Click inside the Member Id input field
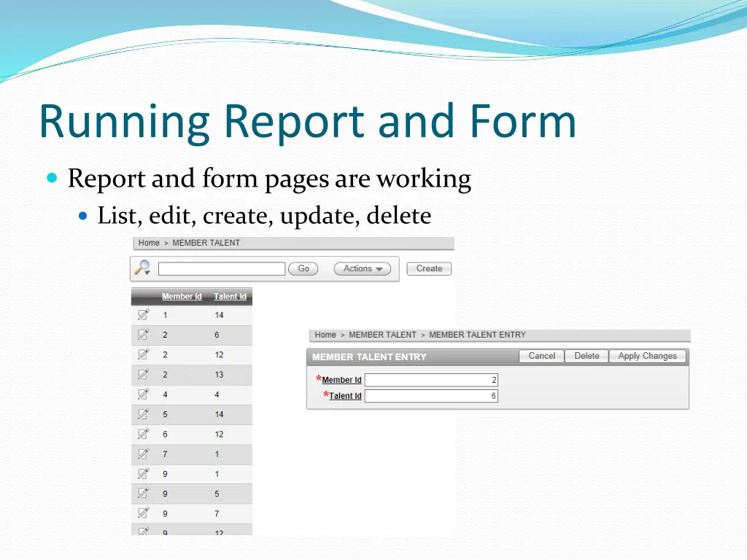Viewport: 747px width, 560px height. point(432,380)
